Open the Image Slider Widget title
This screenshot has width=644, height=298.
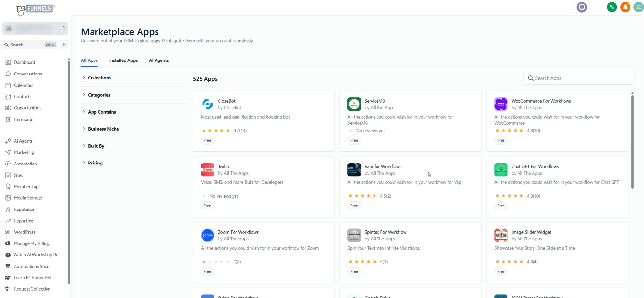click(531, 232)
